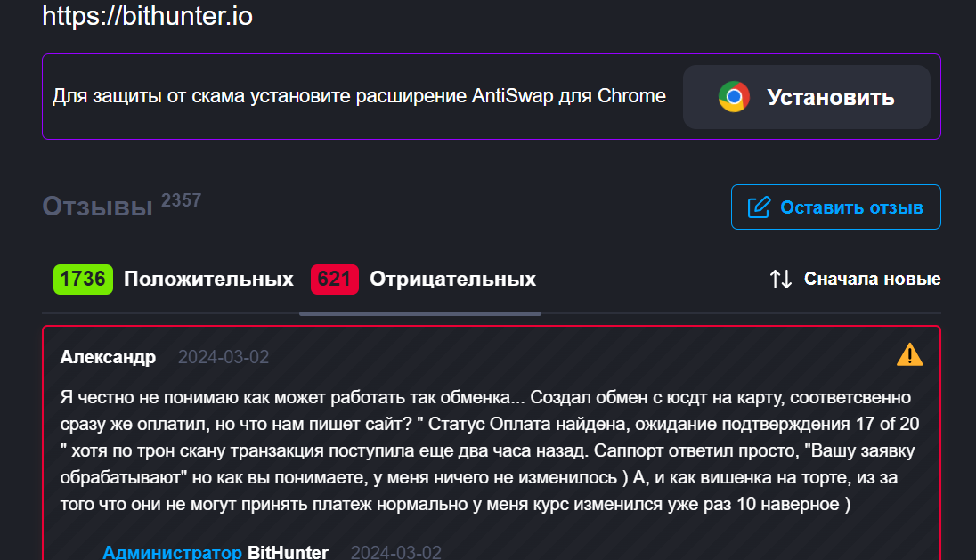Click the review text starting 'Я честно не понимаю'
Viewport: 976px width, 560px height.
pos(490,450)
